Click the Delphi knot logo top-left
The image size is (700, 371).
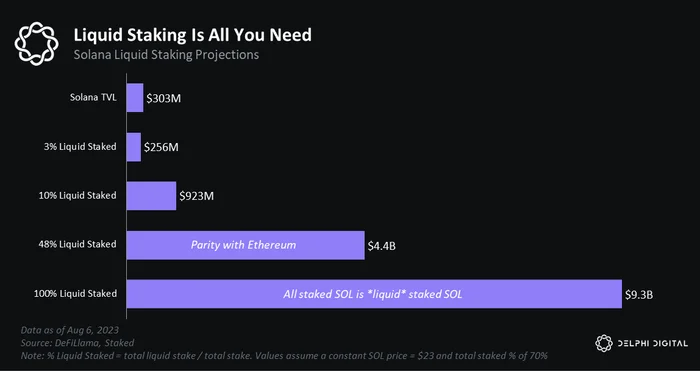point(36,43)
